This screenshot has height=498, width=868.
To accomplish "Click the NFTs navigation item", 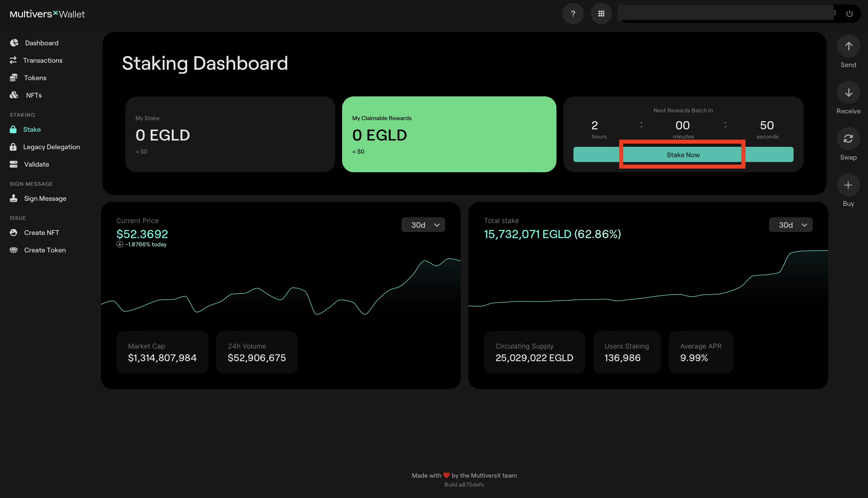I will click(x=33, y=95).
